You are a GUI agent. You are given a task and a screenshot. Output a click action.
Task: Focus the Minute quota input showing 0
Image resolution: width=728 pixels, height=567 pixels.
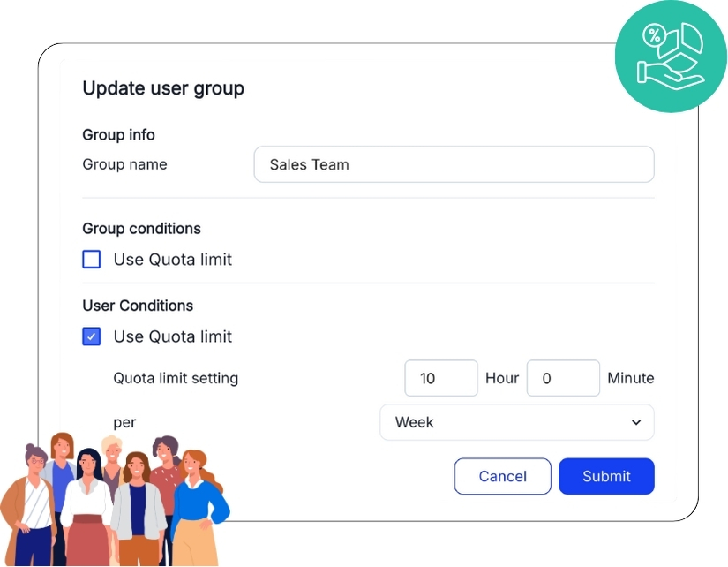(x=563, y=378)
